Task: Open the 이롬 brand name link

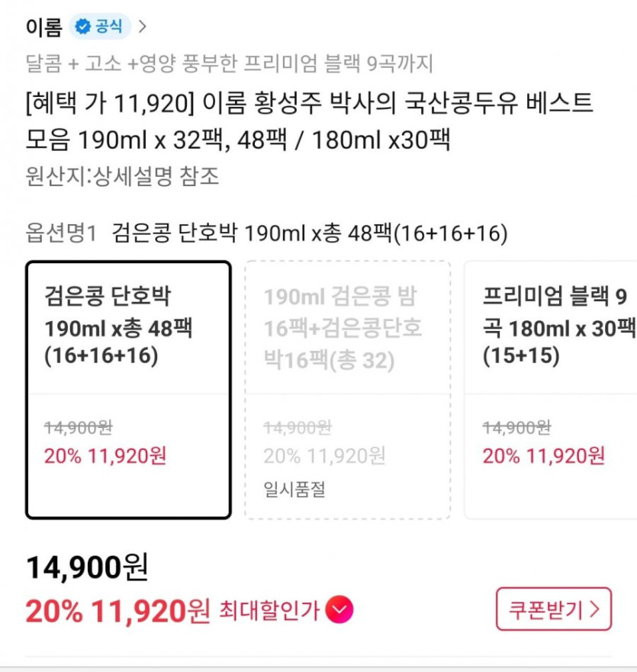Action: coord(43,27)
